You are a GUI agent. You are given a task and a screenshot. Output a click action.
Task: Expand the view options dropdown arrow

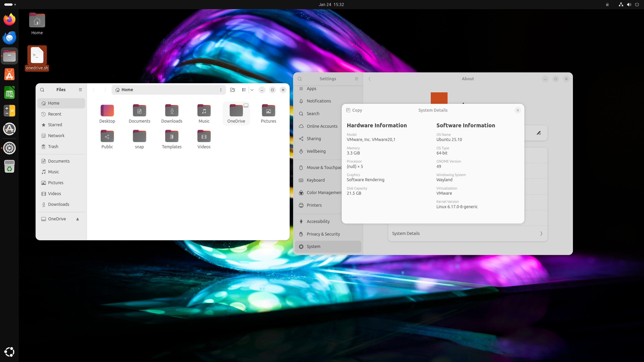[252, 90]
